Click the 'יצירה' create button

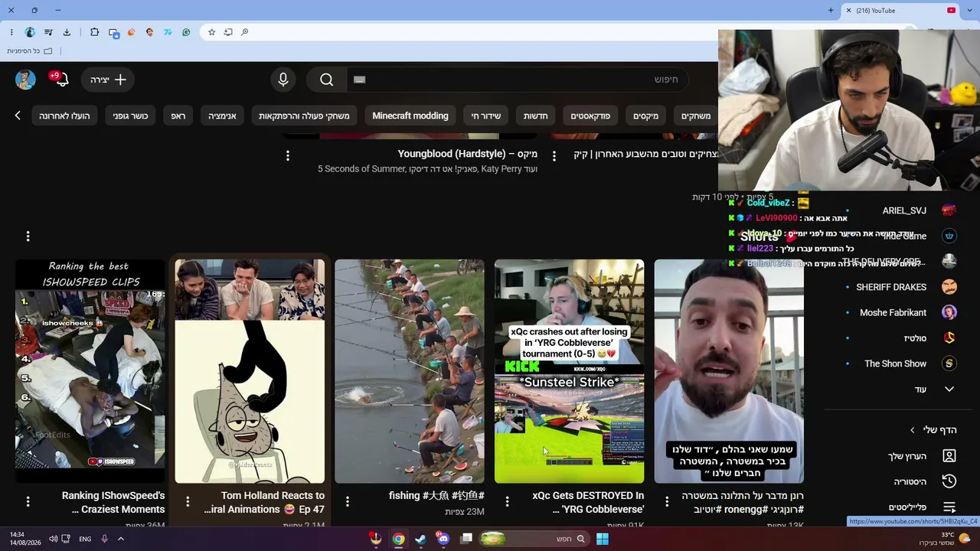coord(108,80)
